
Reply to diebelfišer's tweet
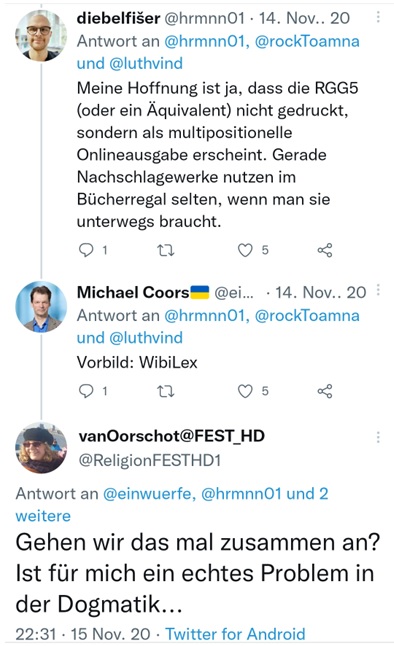point(86,250)
